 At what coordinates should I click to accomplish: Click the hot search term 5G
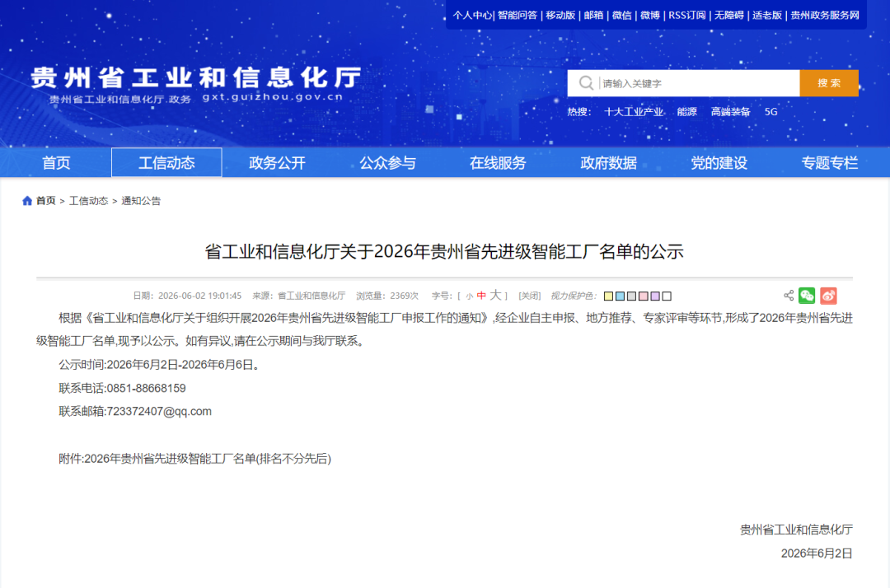(x=771, y=112)
